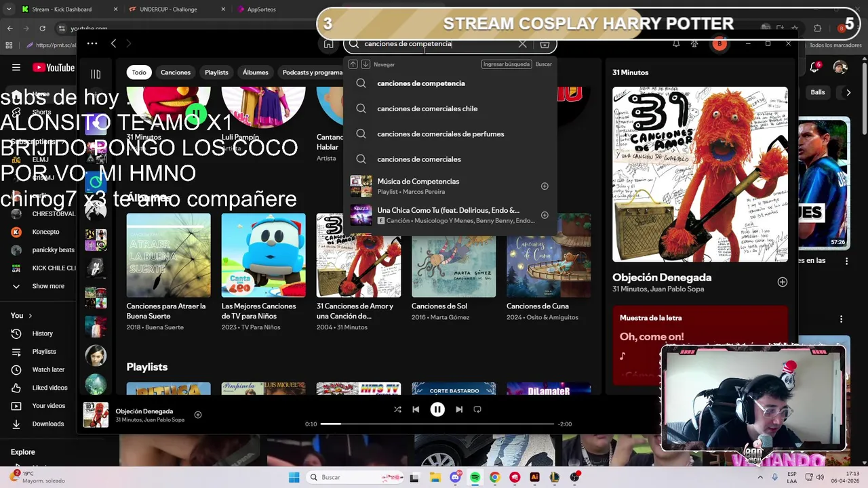
Task: Open Música de Competencias playlist result
Action: [450, 186]
